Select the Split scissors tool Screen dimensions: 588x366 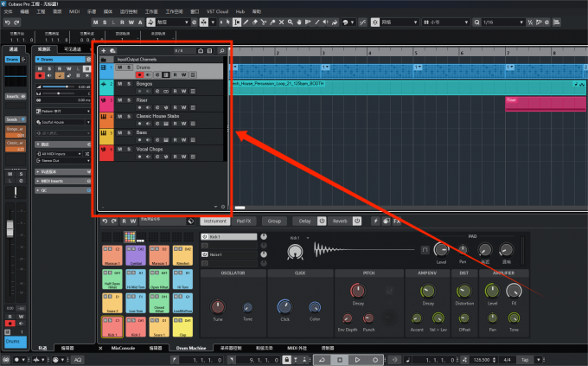[x=264, y=22]
